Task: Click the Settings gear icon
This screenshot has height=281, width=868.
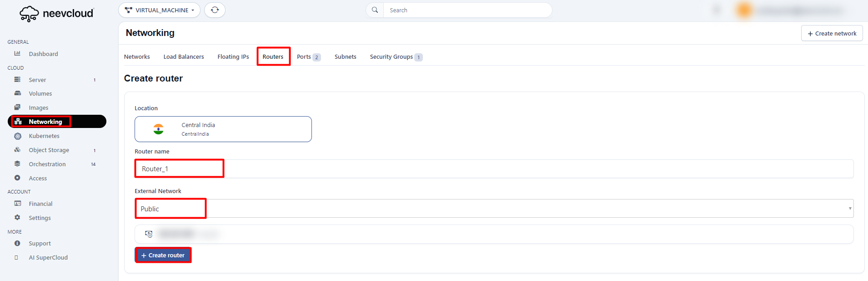Action: 17,218
